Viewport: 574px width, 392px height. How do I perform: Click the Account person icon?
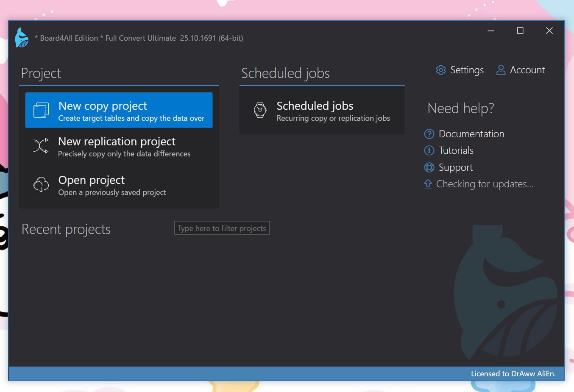[501, 70]
